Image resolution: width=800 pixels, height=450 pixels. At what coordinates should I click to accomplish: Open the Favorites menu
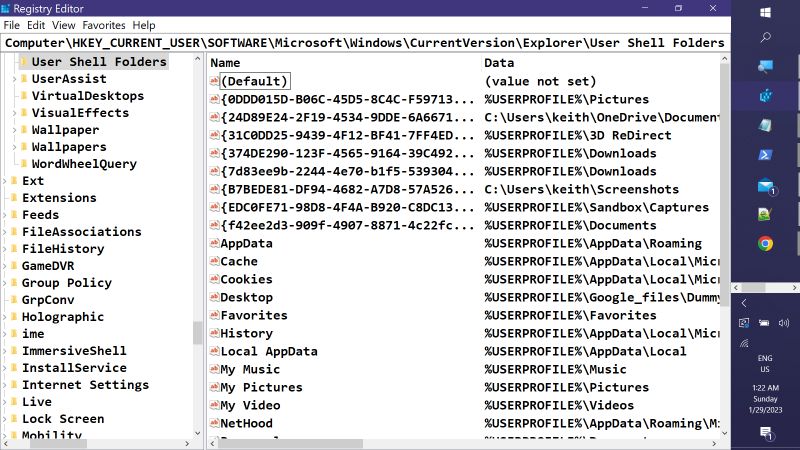[104, 25]
